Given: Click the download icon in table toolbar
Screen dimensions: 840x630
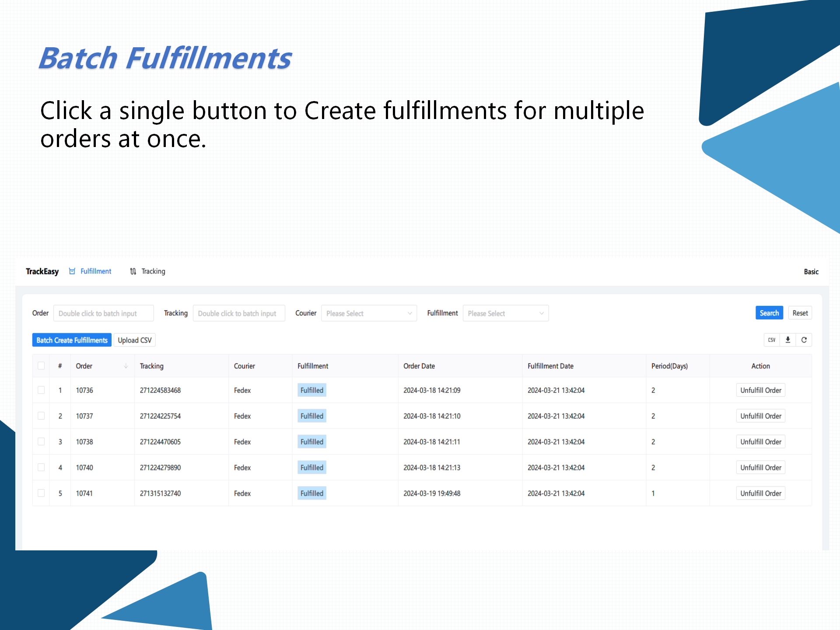Looking at the screenshot, I should 788,340.
